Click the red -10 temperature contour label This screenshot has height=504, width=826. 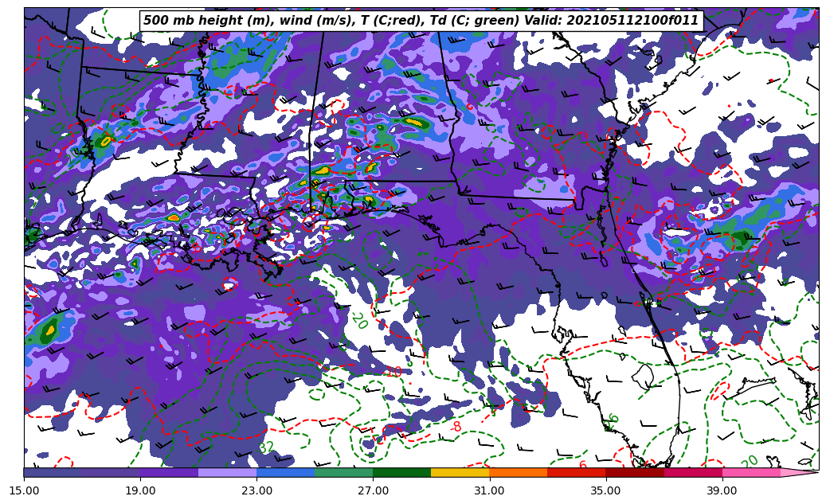392,372
